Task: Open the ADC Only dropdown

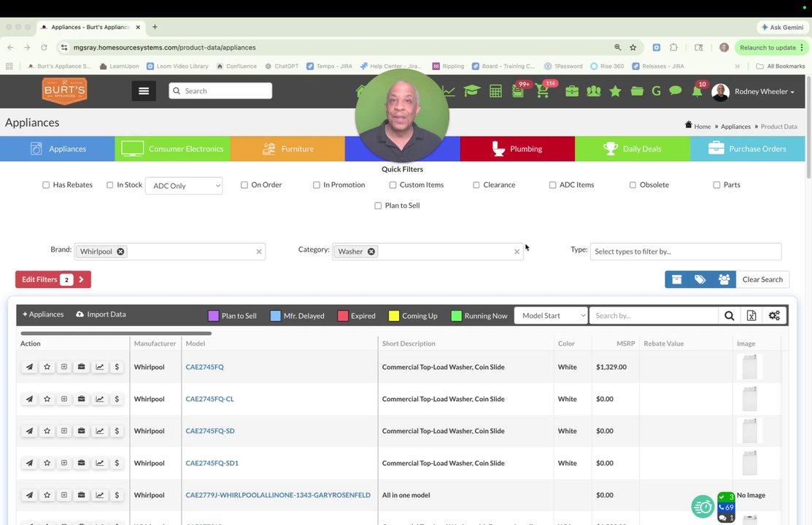Action: tap(184, 186)
